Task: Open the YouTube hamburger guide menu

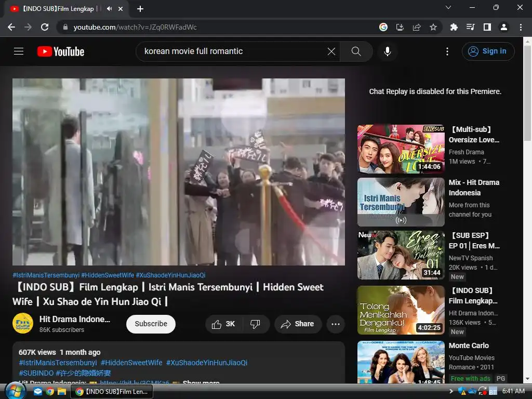Action: pos(19,51)
